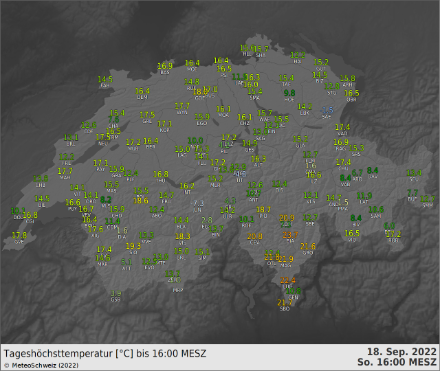Click the MeteoSchweiz copyright notice
This screenshot has width=440, height=371.
pyautogui.click(x=42, y=365)
